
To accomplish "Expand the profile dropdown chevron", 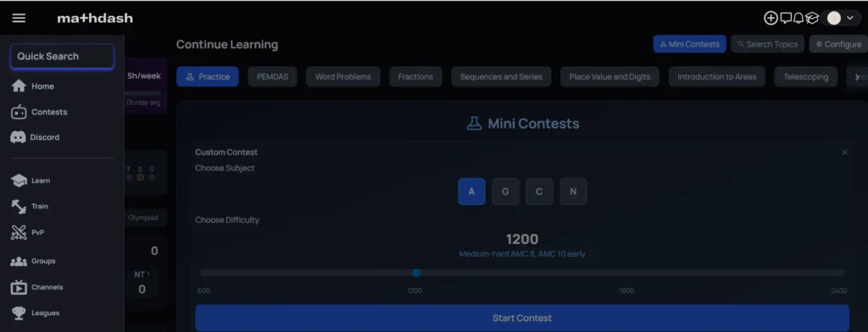I will click(x=850, y=19).
